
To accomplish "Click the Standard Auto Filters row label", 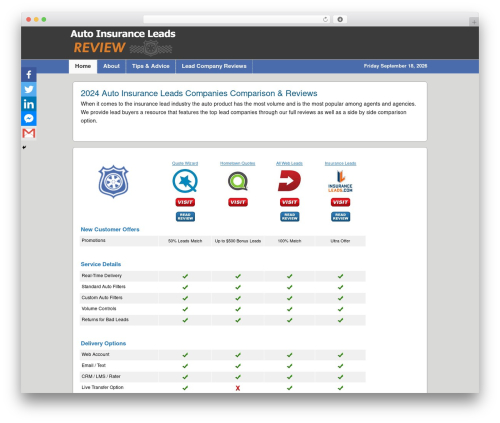I will (104, 287).
